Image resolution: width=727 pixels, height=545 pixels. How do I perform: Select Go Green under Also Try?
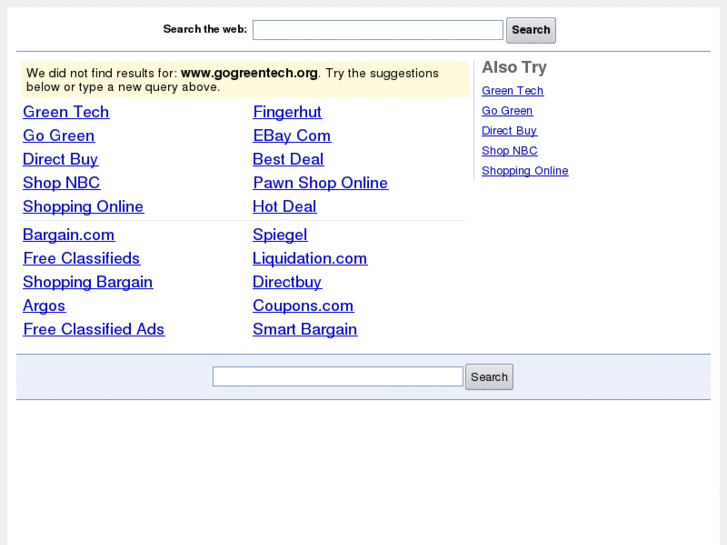click(507, 111)
